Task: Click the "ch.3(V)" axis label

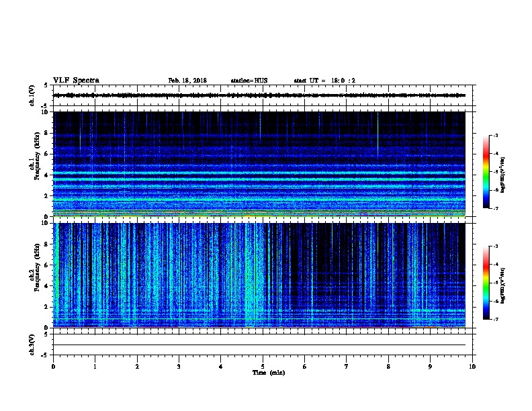Action: [32, 345]
